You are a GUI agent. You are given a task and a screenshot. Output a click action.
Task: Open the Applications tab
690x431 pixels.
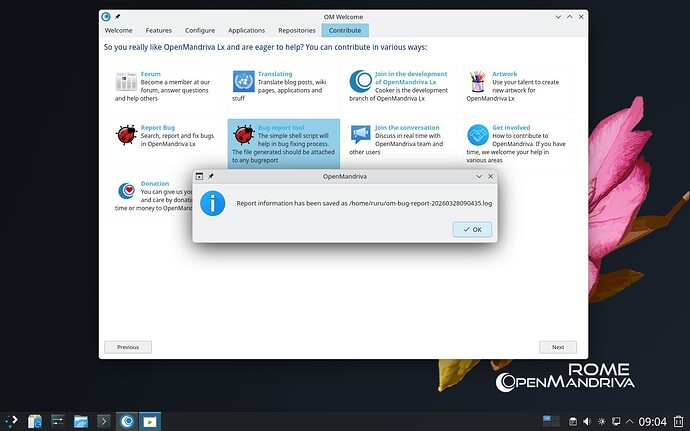point(246,30)
